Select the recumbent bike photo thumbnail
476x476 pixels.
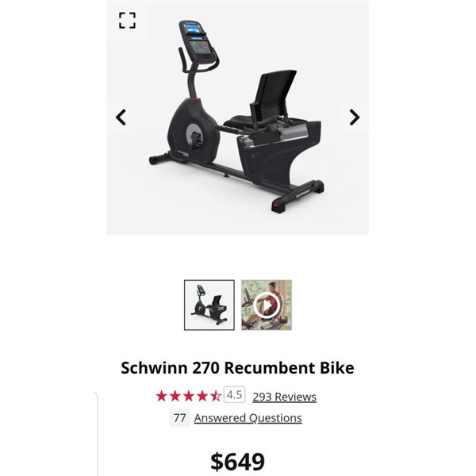tap(209, 305)
